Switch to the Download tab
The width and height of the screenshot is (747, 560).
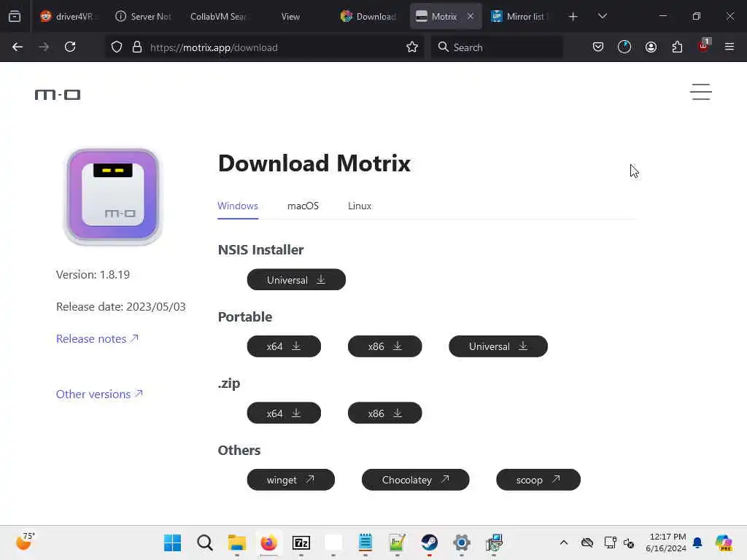tap(368, 16)
